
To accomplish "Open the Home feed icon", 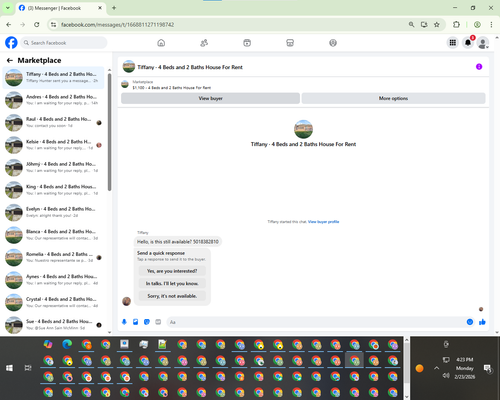I will pyautogui.click(x=161, y=43).
